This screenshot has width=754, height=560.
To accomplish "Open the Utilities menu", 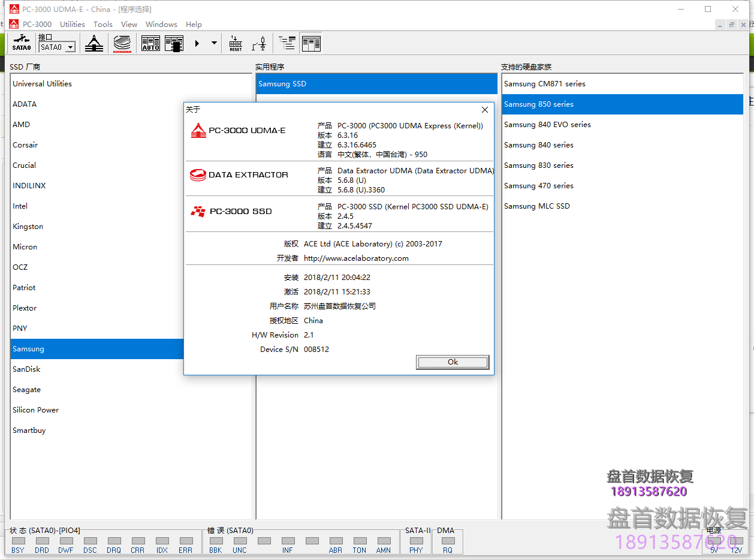I will click(x=73, y=25).
